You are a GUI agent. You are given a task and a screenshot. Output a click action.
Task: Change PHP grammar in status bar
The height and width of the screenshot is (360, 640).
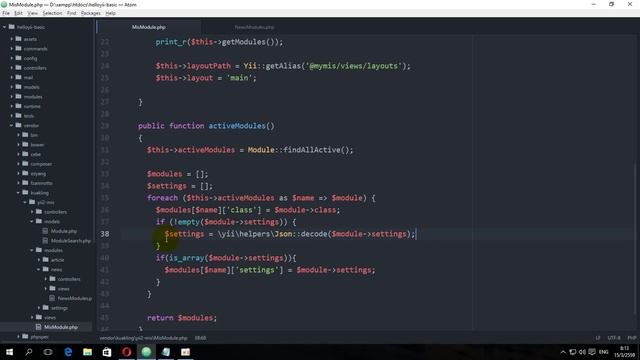(632, 338)
